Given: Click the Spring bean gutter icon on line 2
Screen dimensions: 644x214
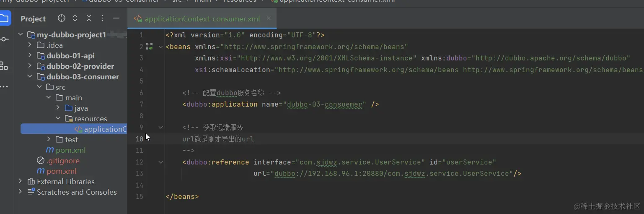Looking at the screenshot, I should point(149,47).
